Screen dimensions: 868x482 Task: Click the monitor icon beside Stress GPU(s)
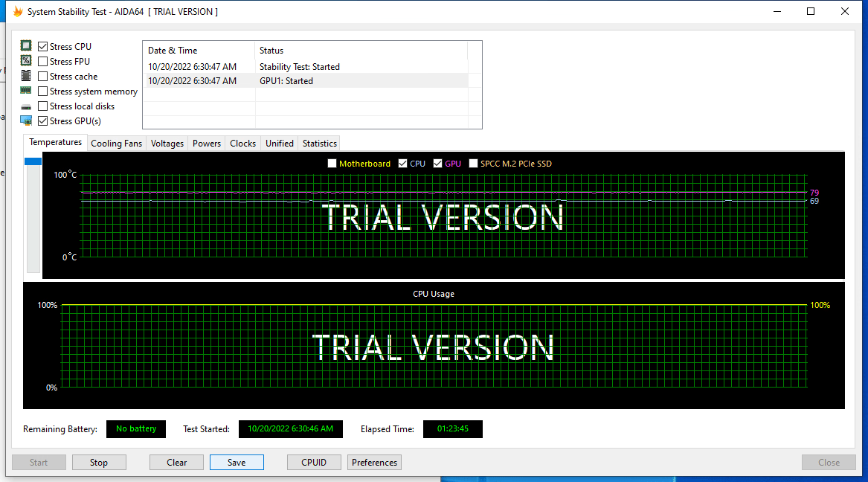26,120
